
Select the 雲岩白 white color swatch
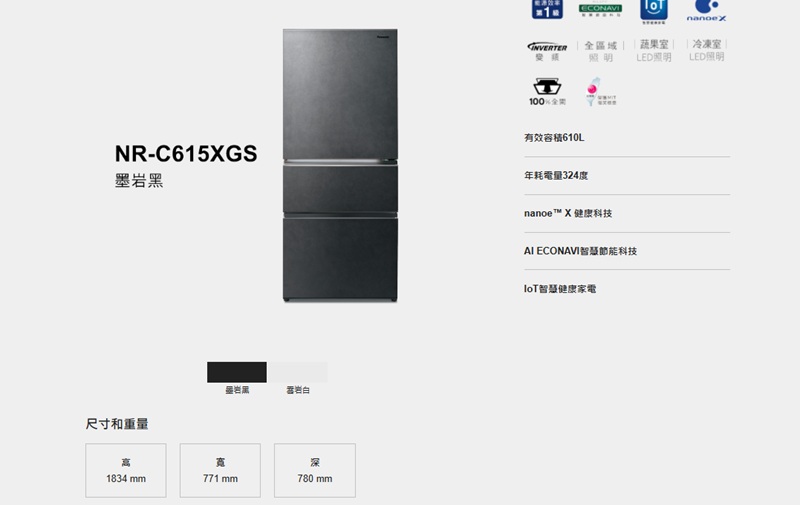tap(297, 372)
